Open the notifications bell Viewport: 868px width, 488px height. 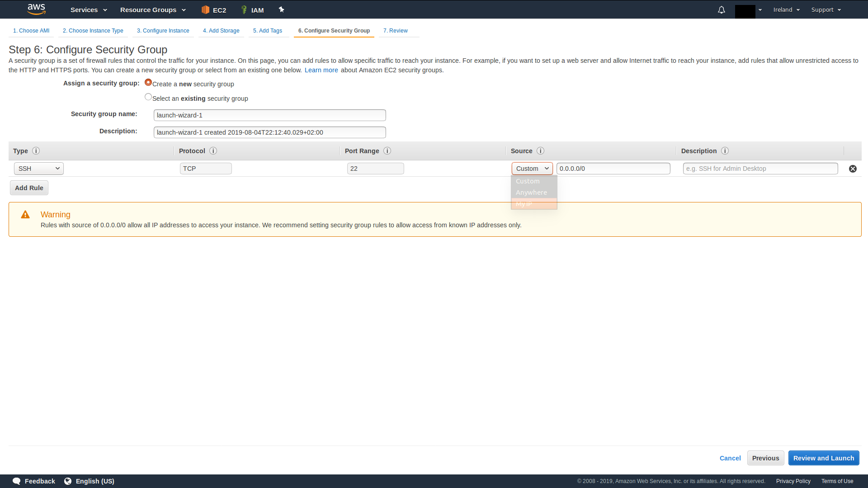(x=722, y=10)
